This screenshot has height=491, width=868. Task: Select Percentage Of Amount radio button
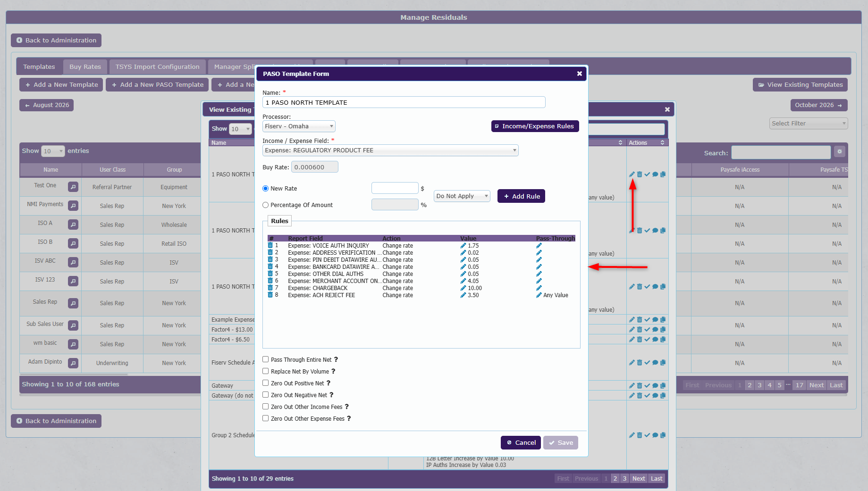[x=266, y=205]
